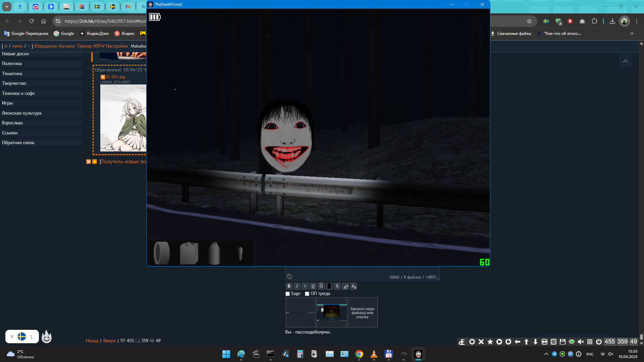This screenshot has width=644, height=362.
Task: Switch to the blue play-arrow browser tab
Action: [x=51, y=6]
